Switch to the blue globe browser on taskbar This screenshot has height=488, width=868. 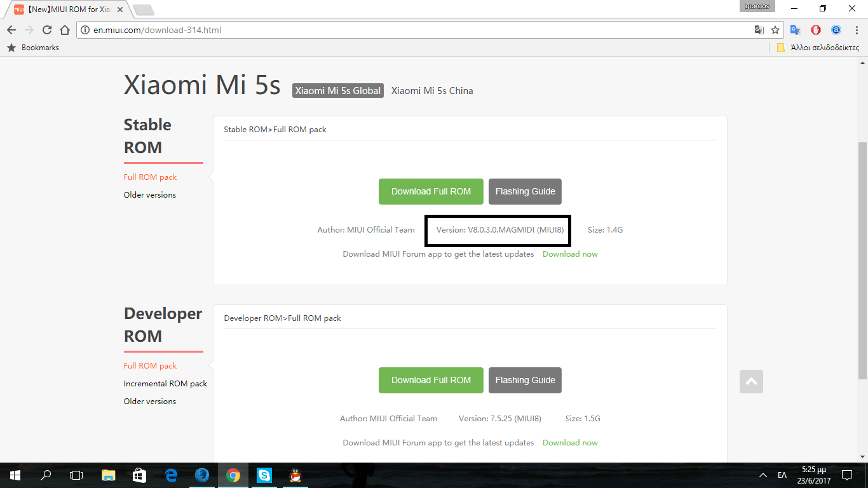(x=202, y=475)
